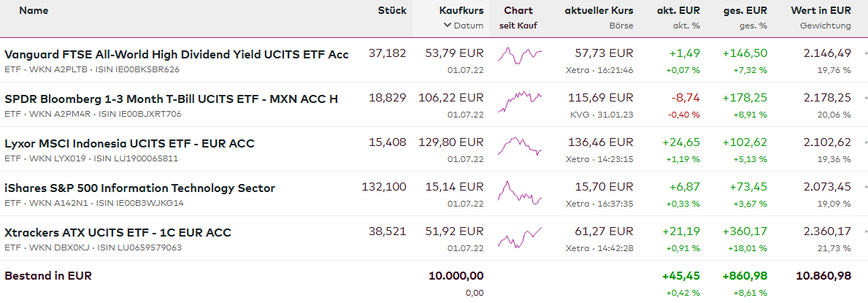Open Vanguard FTSE All-World High Dividend Yield ETF

[177, 55]
